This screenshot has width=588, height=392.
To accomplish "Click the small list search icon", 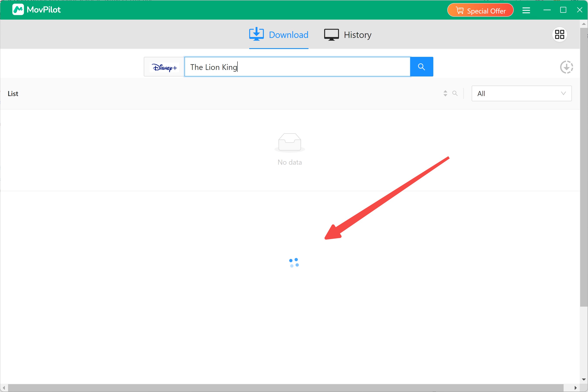I will click(455, 93).
